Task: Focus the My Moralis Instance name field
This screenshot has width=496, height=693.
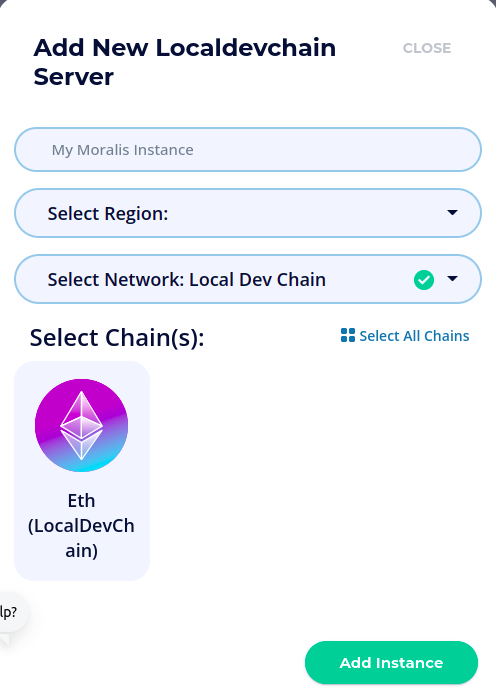Action: [x=248, y=149]
